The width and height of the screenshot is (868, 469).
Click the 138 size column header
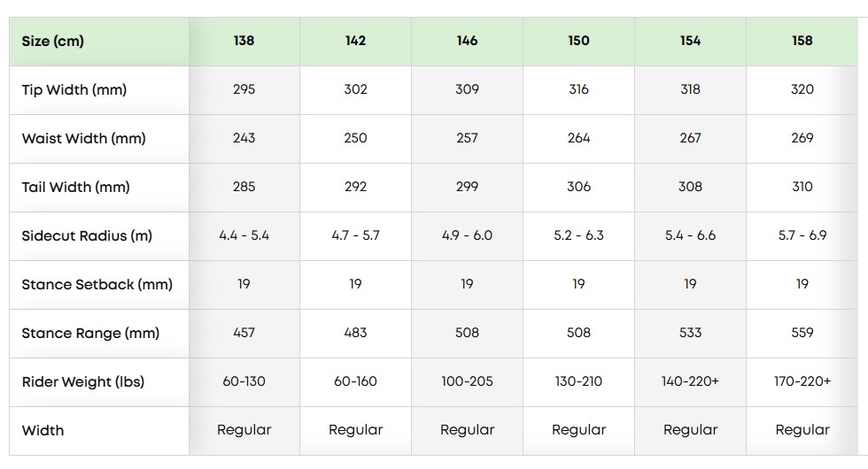[244, 41]
